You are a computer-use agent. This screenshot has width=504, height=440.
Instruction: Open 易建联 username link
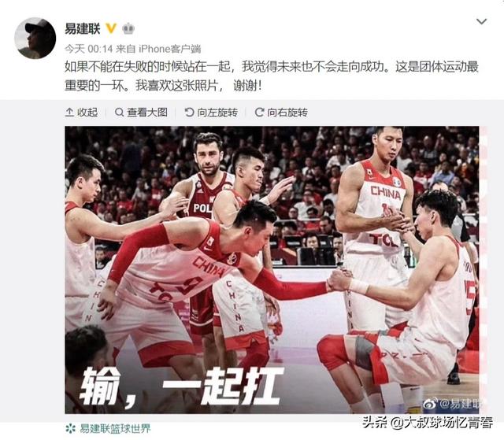click(83, 28)
